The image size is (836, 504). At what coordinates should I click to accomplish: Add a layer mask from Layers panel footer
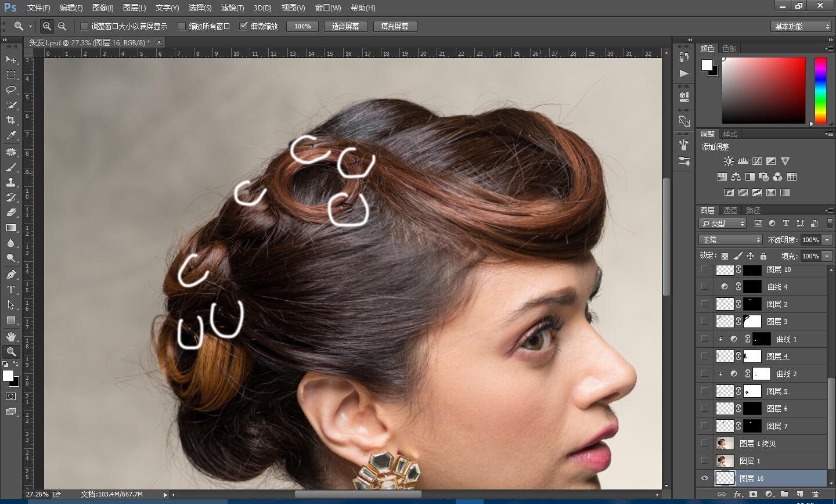[x=754, y=494]
